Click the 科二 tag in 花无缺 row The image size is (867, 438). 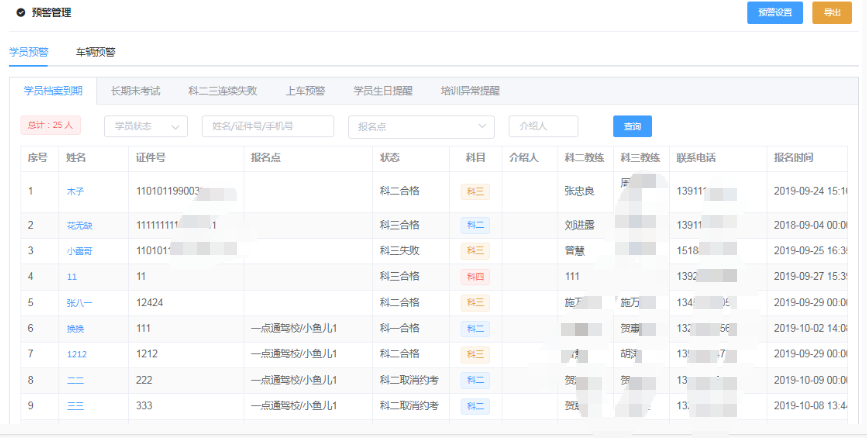click(x=475, y=226)
